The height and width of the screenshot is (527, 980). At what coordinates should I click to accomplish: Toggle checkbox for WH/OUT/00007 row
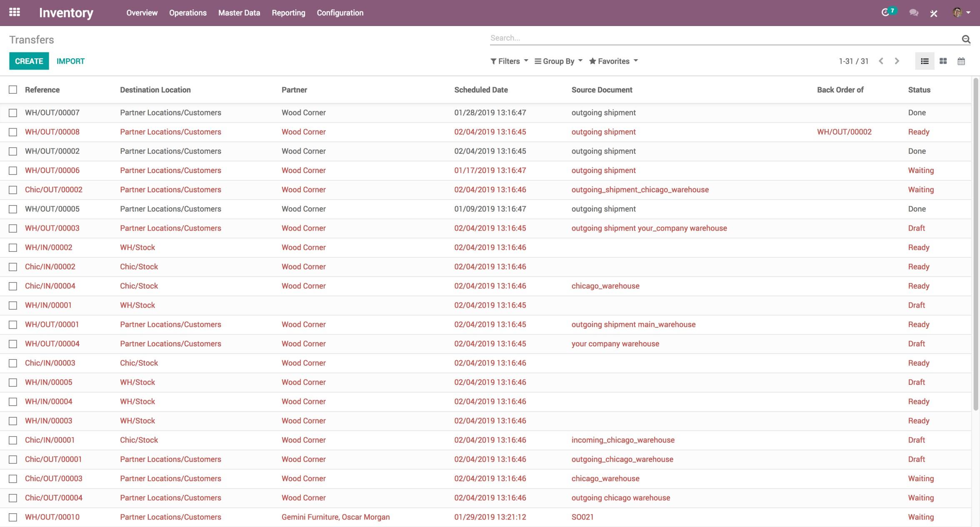[x=13, y=113]
